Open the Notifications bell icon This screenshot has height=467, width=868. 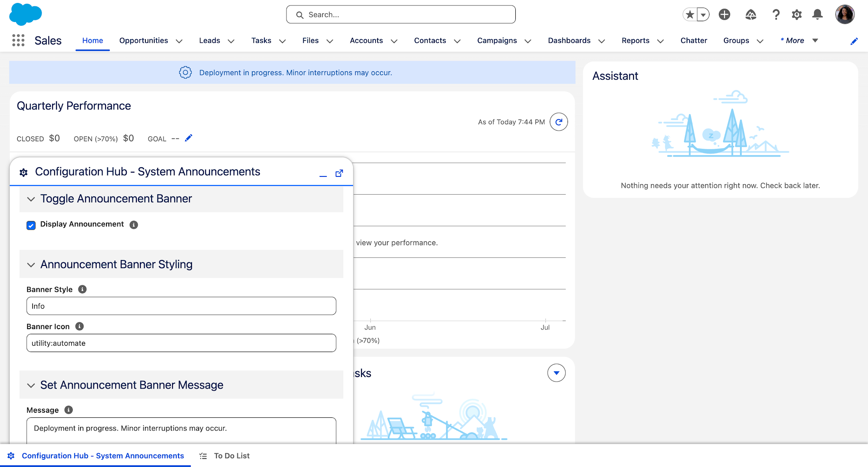pyautogui.click(x=817, y=14)
